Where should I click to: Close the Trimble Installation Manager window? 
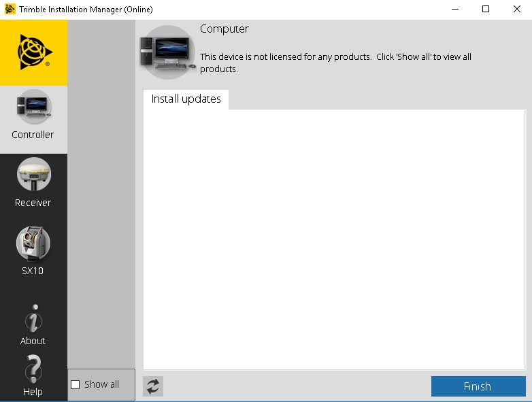tap(517, 9)
